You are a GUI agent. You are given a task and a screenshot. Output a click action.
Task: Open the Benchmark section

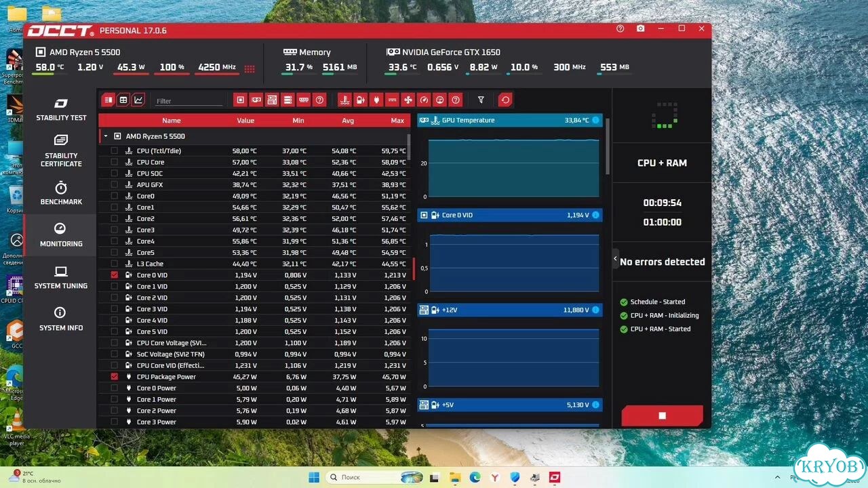pyautogui.click(x=61, y=192)
